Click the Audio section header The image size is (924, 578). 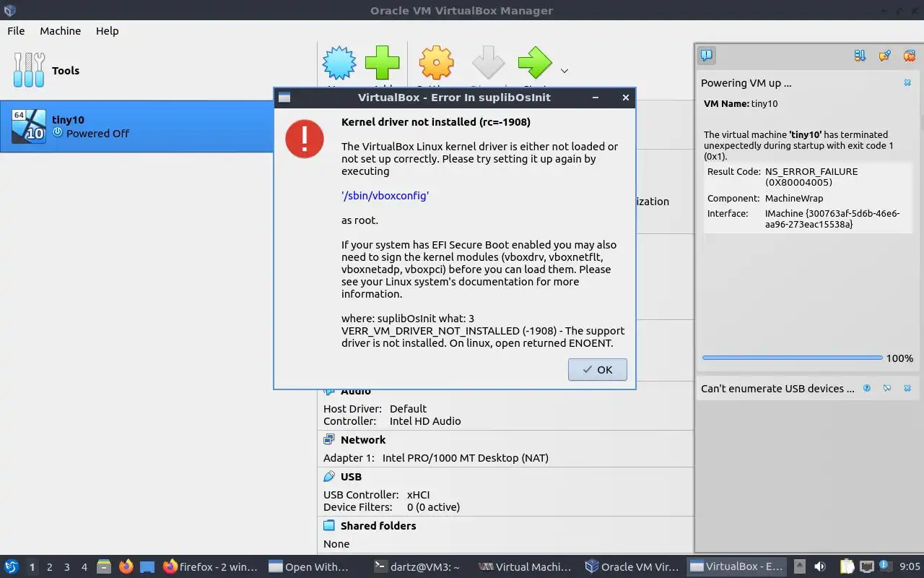tap(356, 391)
